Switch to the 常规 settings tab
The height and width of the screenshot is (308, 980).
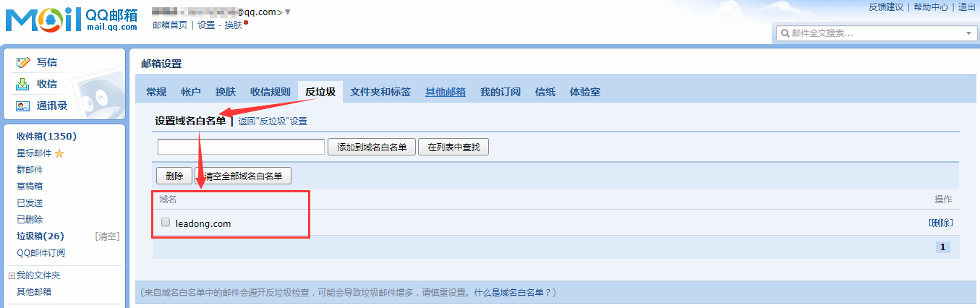[x=156, y=92]
